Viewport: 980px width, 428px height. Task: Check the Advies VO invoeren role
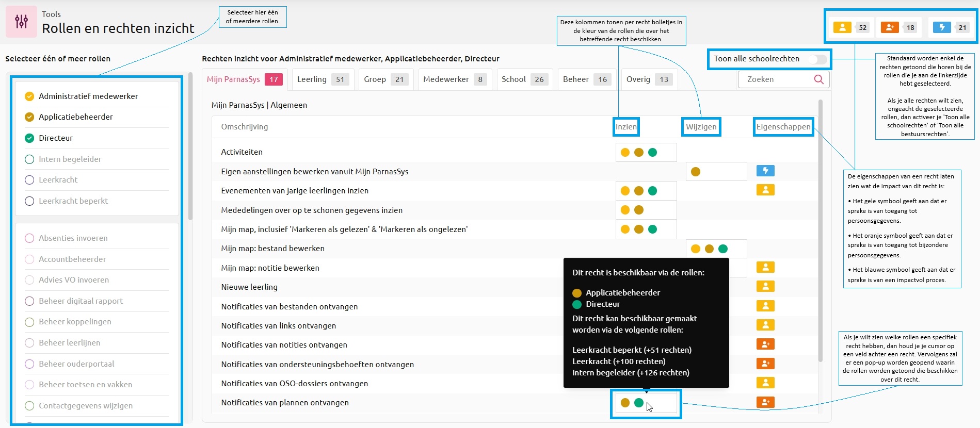(29, 280)
